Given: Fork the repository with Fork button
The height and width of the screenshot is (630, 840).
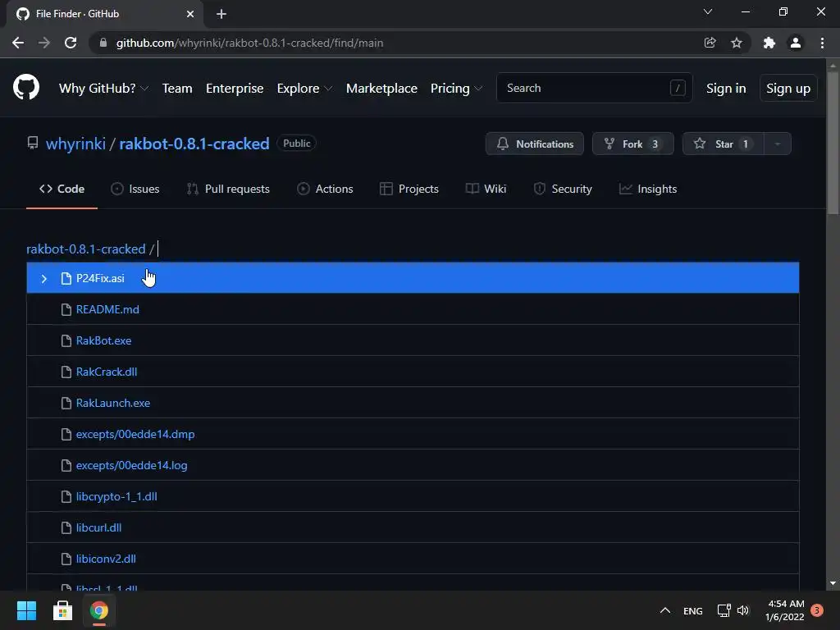Looking at the screenshot, I should [x=632, y=144].
